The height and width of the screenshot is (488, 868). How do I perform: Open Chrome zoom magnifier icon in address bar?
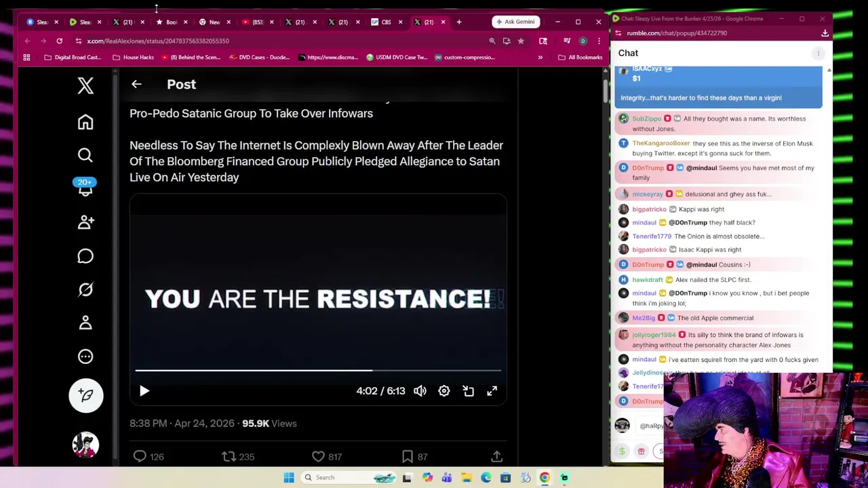[x=492, y=41]
